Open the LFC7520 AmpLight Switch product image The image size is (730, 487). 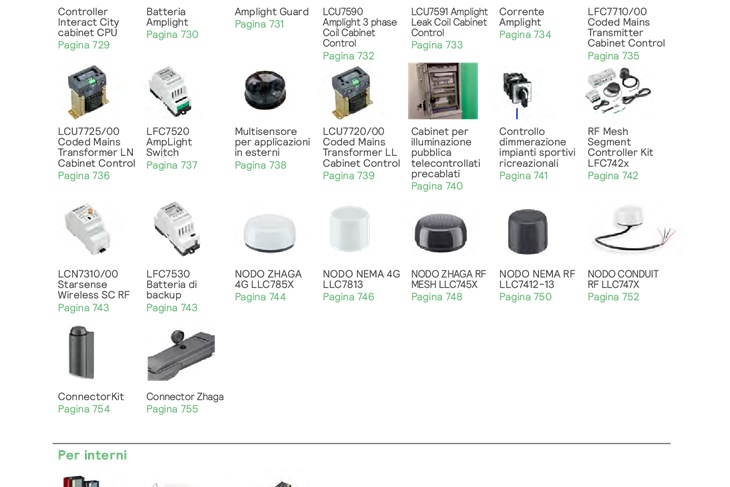click(x=170, y=91)
